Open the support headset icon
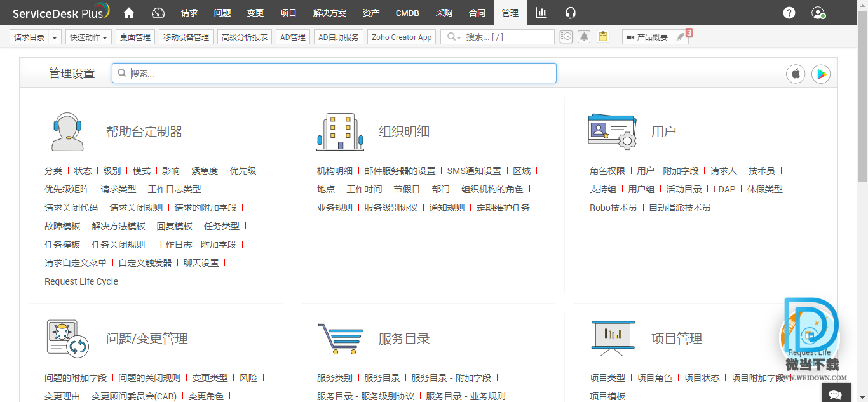 pyautogui.click(x=571, y=13)
